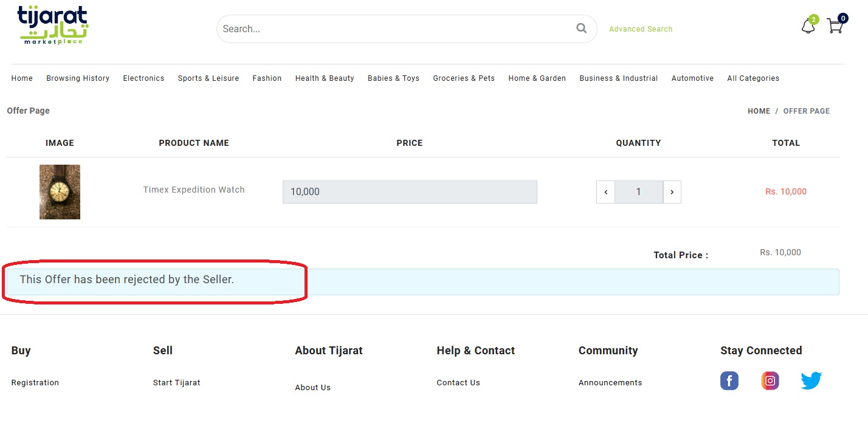Open Fashion category
Viewport: 868px width, 426px height.
[x=267, y=78]
